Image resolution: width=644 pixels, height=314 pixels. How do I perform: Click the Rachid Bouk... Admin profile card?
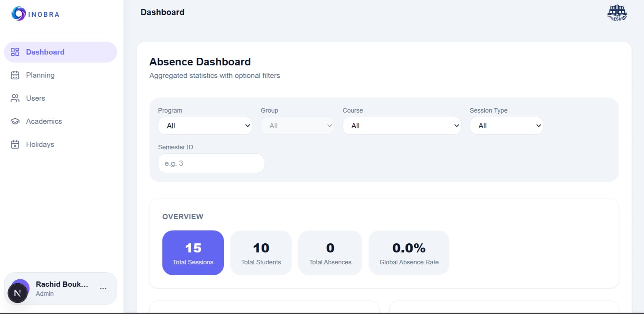(61, 288)
